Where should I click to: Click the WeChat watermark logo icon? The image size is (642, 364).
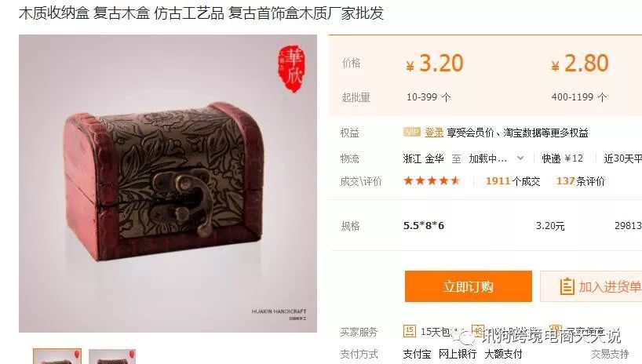(x=466, y=337)
